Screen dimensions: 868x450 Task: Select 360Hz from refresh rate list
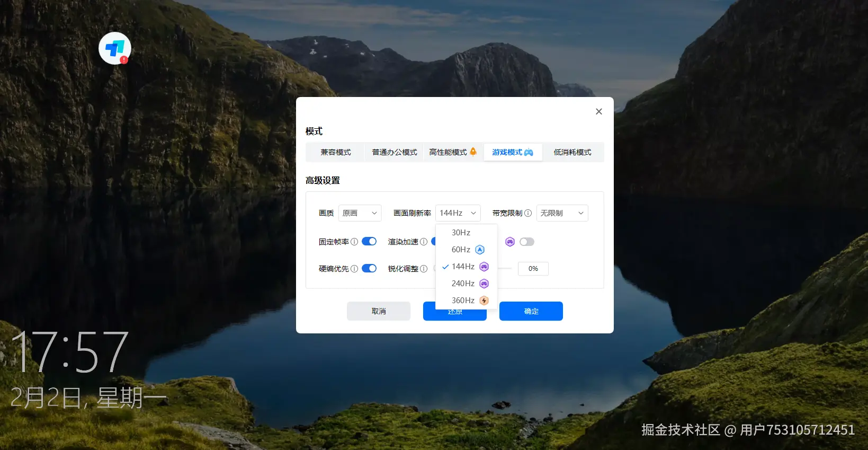tap(467, 301)
